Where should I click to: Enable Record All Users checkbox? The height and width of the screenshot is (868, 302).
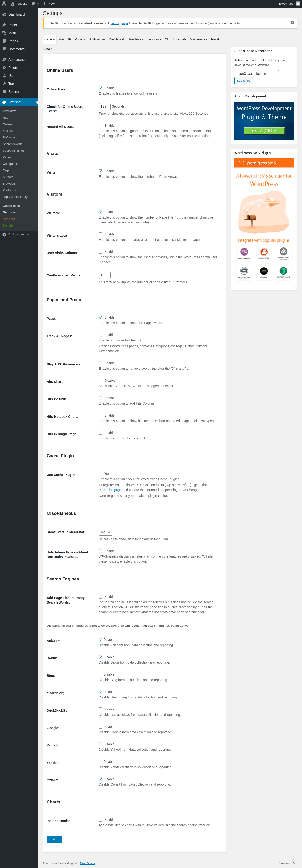tap(101, 126)
